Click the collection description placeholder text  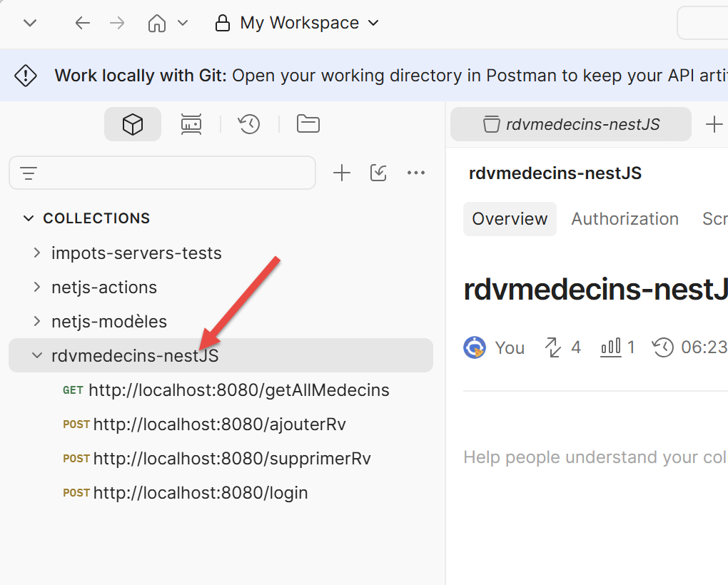pos(596,457)
